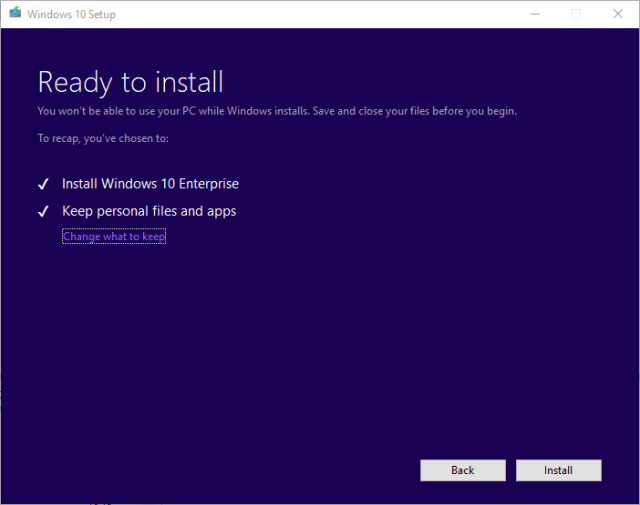Click the word Enterprise in the recap list

click(x=208, y=184)
